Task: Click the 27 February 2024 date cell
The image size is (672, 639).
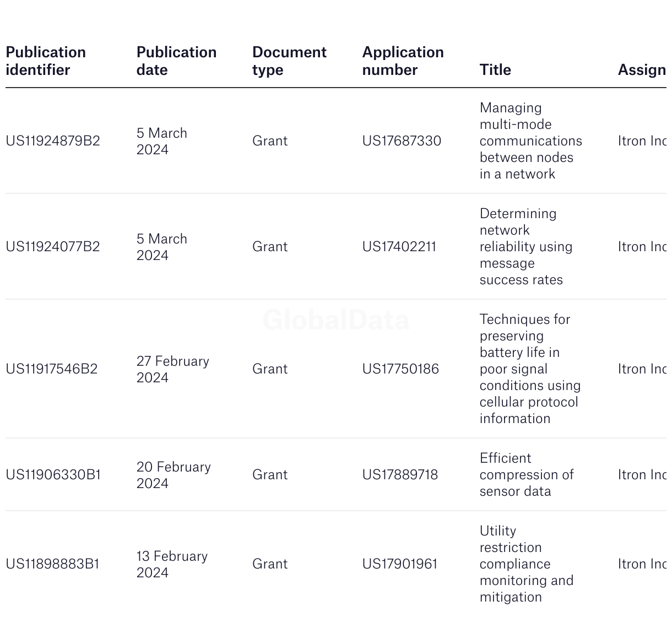Action: [x=173, y=370]
